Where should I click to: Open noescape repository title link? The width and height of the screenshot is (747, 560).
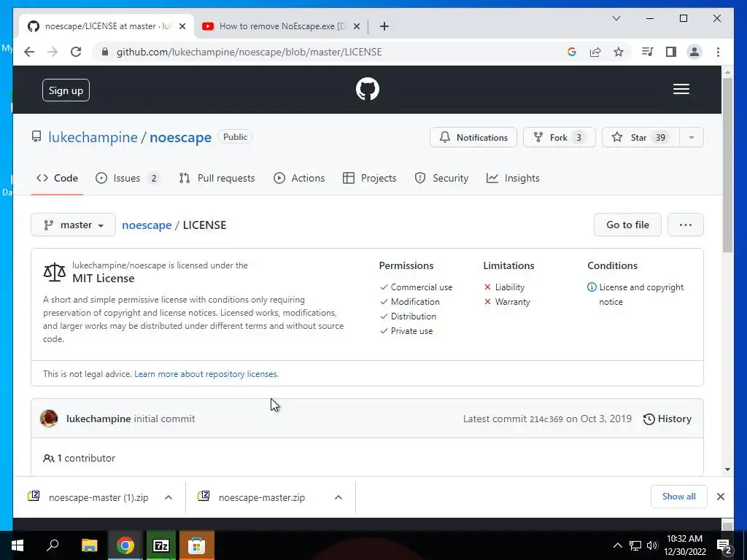tap(181, 137)
